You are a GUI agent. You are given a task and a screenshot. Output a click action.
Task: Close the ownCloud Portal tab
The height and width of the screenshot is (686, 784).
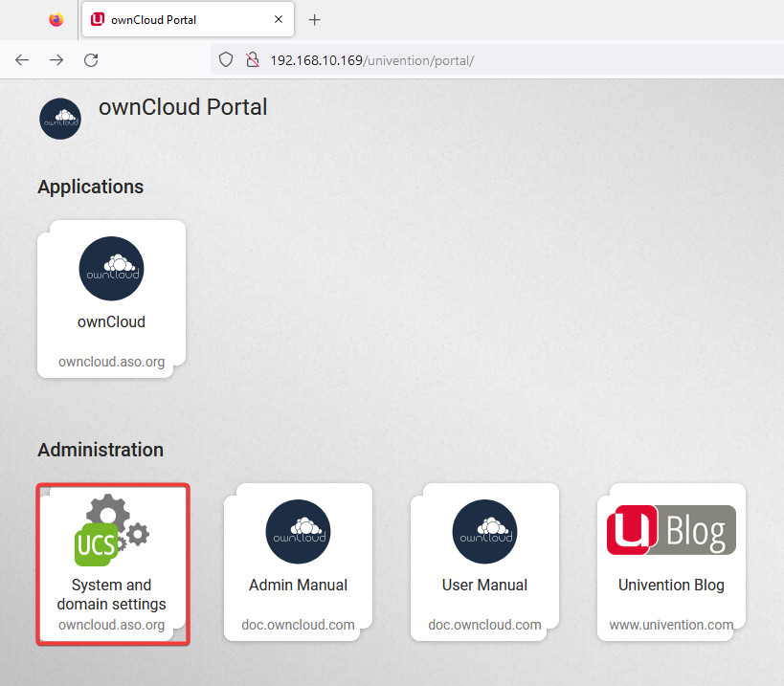click(279, 19)
